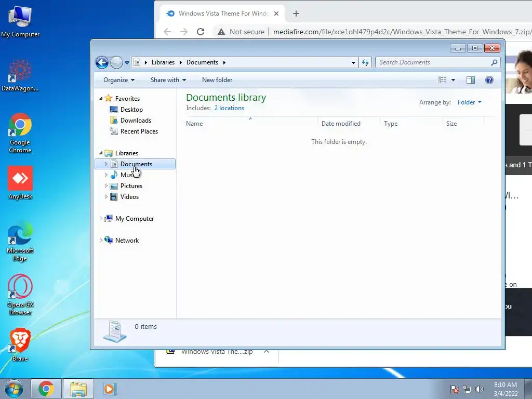Click the search magnifier icon in Explorer

pos(494,62)
